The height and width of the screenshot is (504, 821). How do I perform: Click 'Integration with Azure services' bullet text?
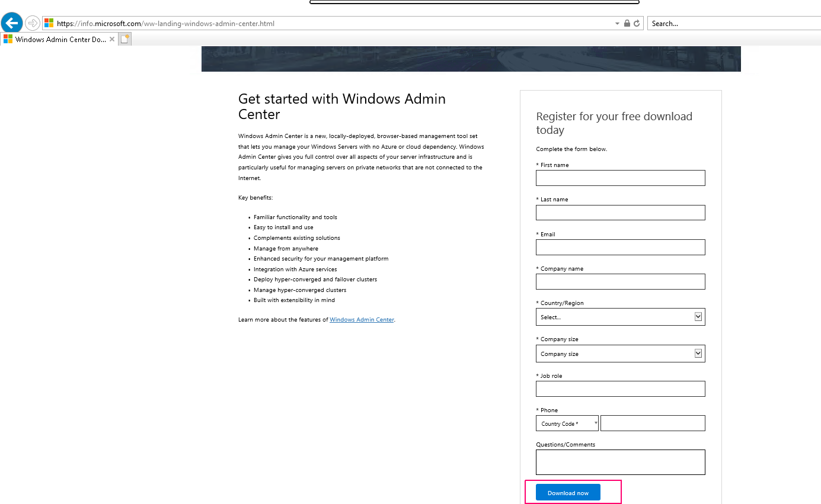coord(295,269)
